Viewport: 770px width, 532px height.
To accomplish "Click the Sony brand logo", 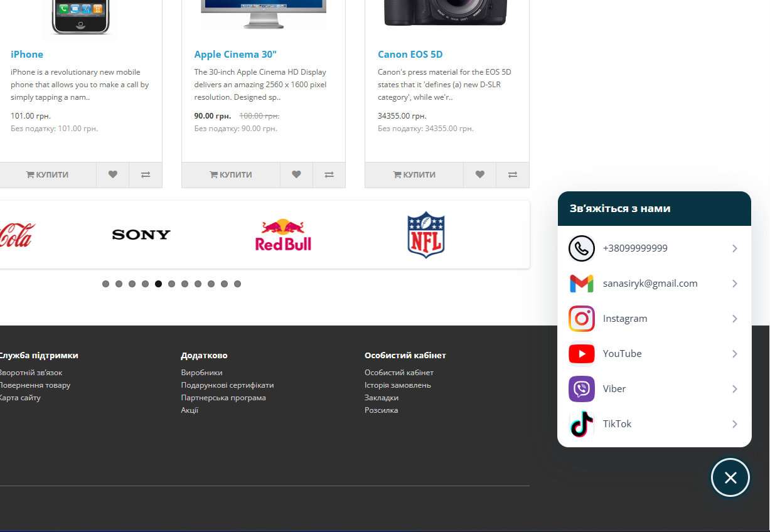I will [141, 235].
